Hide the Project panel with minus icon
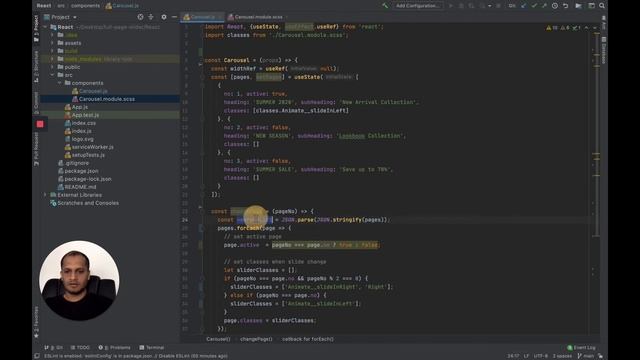Screen dimensions: 640x360 tap(174, 17)
